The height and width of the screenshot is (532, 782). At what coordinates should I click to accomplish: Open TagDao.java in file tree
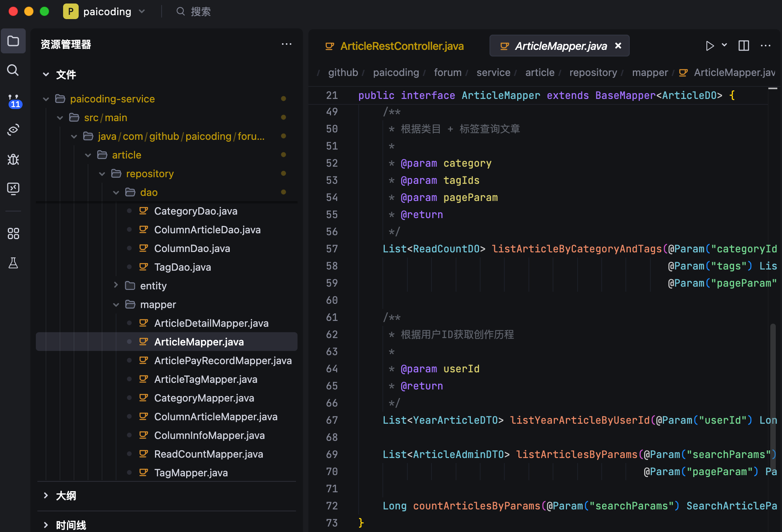click(x=182, y=267)
